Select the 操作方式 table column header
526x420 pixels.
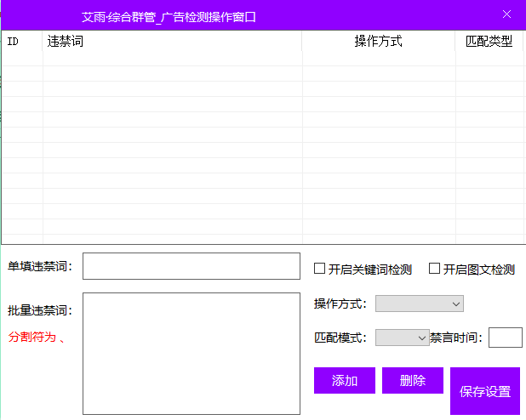pos(378,41)
